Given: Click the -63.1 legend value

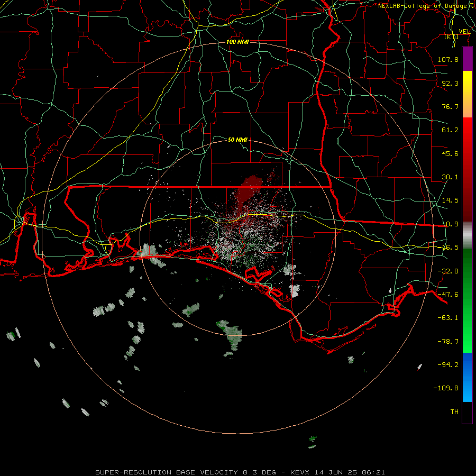Looking at the screenshot, I should (448, 318).
